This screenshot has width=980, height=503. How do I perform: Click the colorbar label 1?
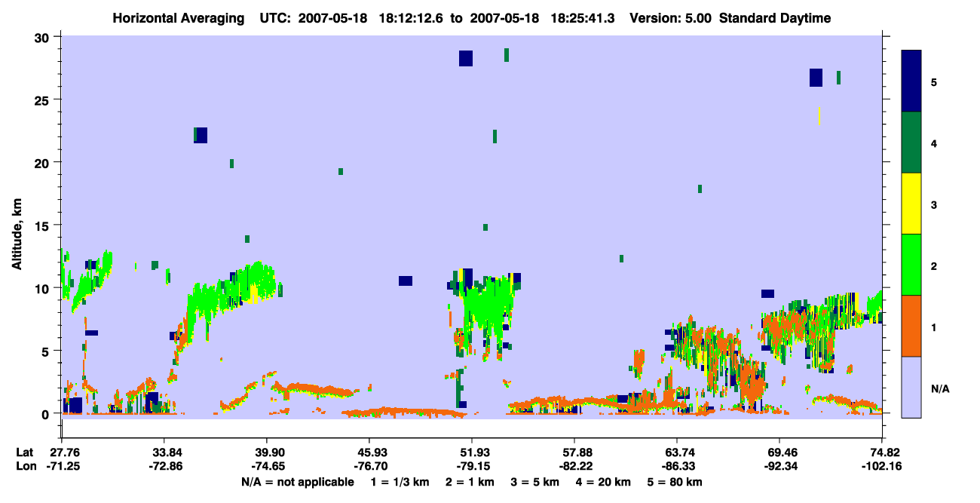click(934, 327)
